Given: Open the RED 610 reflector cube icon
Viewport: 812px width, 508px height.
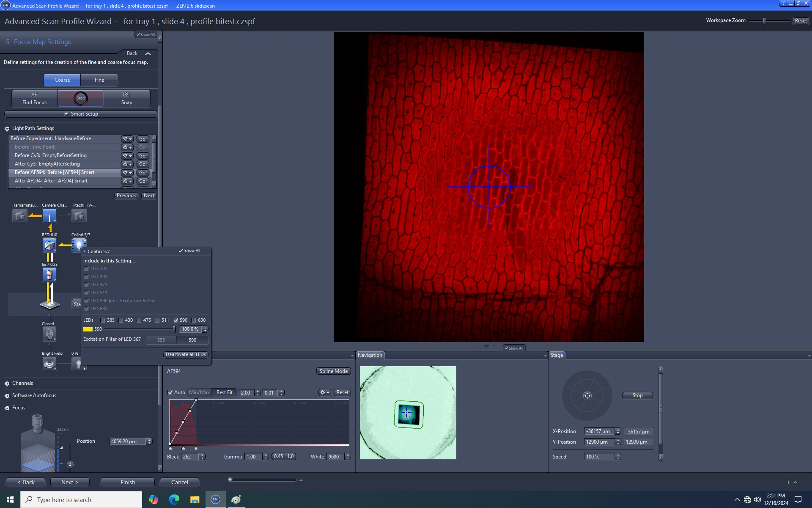Looking at the screenshot, I should click(49, 246).
